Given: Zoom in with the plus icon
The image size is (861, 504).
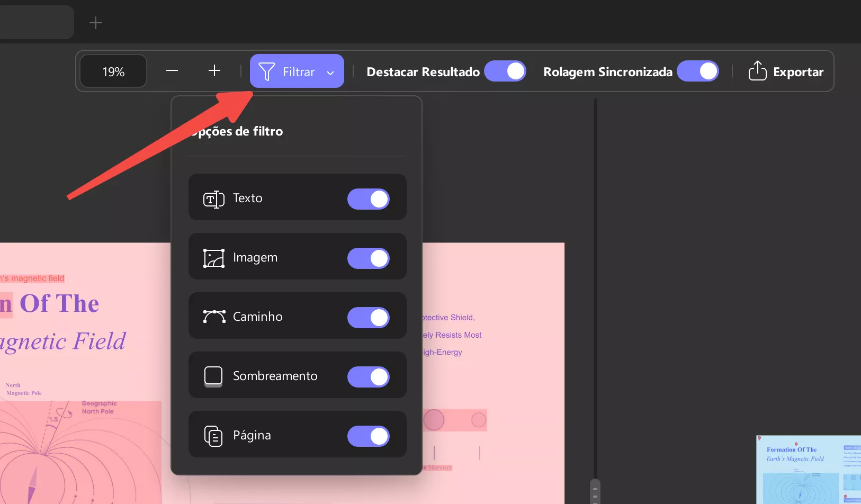Looking at the screenshot, I should pyautogui.click(x=214, y=70).
